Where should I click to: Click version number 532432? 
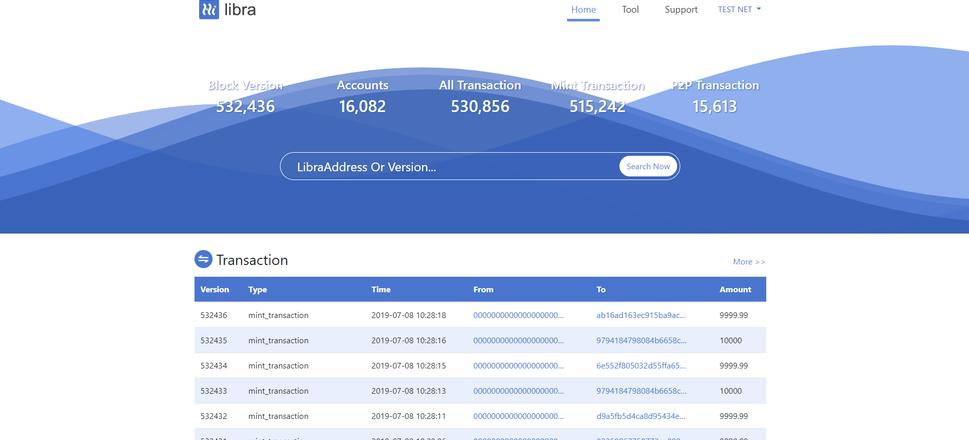pyautogui.click(x=214, y=417)
